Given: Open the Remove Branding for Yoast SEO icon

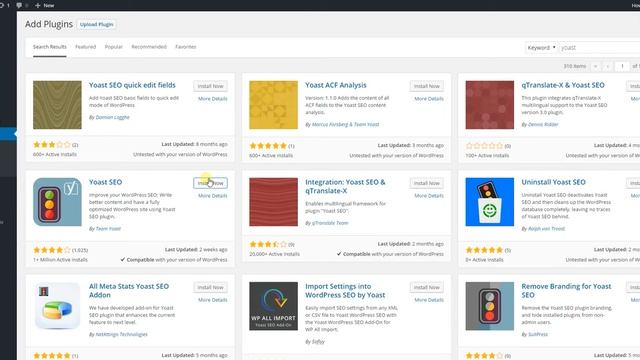Looking at the screenshot, I should pyautogui.click(x=490, y=306).
